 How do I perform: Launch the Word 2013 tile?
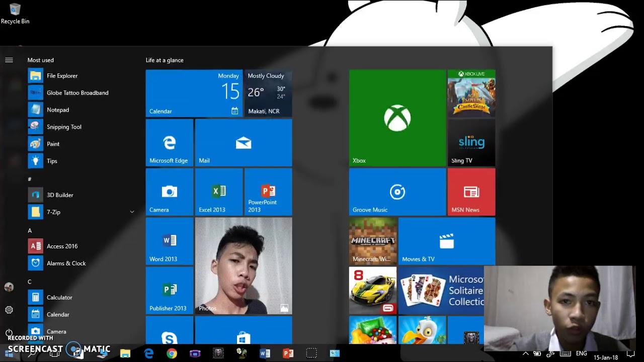click(170, 241)
